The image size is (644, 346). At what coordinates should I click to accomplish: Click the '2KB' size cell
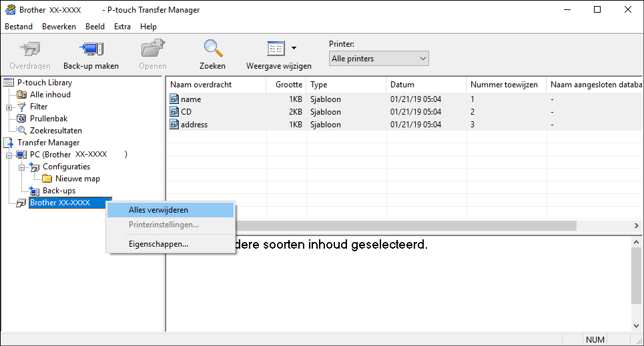click(295, 112)
